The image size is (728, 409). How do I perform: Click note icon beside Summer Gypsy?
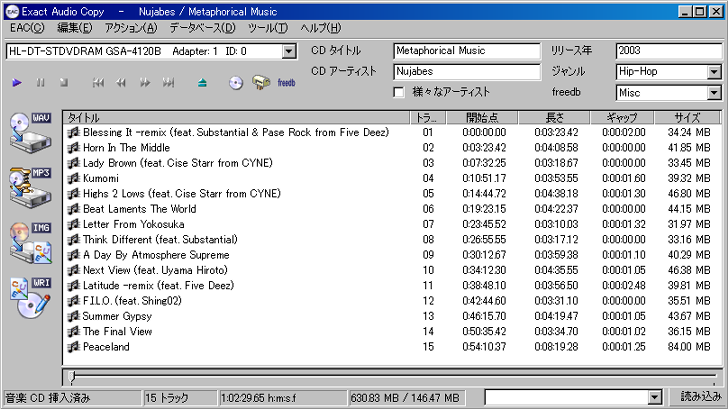[x=73, y=317]
